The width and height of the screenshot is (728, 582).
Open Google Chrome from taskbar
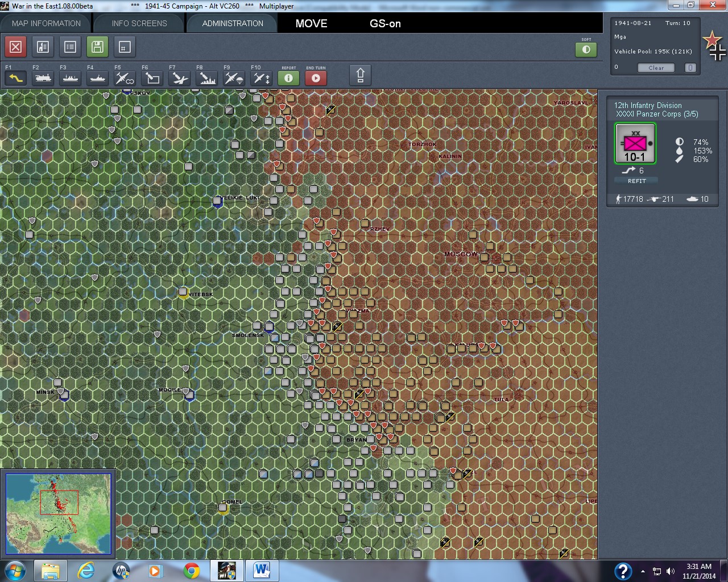tap(192, 571)
